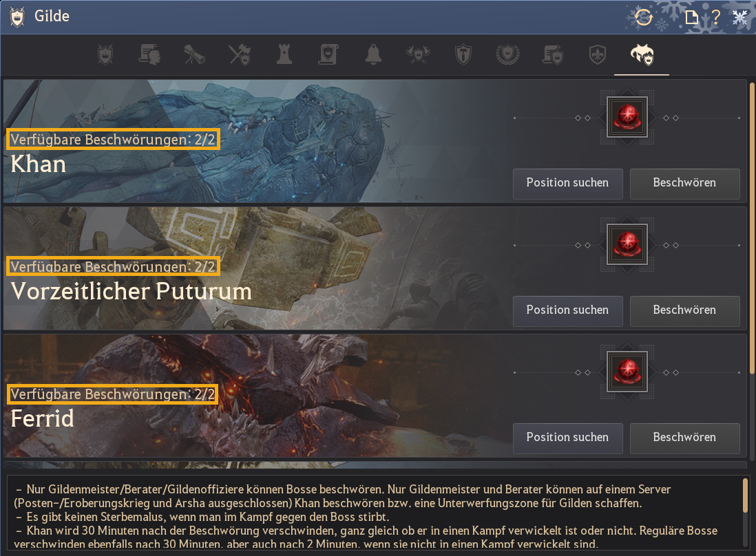Click the description text box scrollbar
The height and width of the screenshot is (556, 756).
click(746, 495)
